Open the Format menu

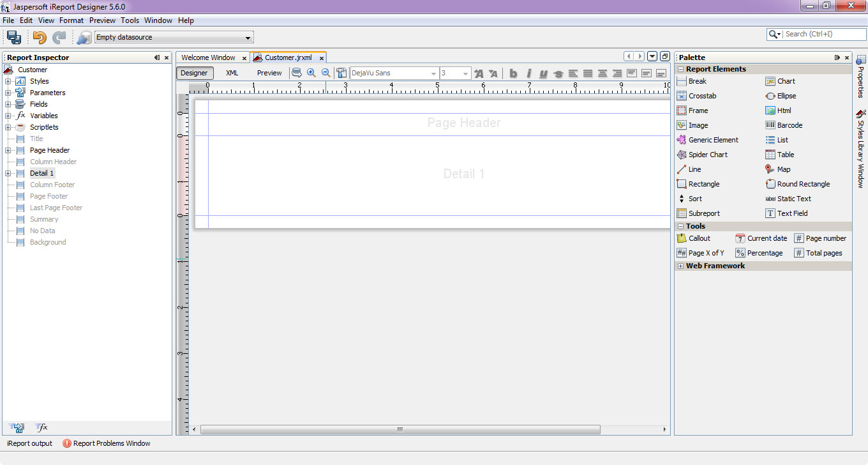coord(71,20)
